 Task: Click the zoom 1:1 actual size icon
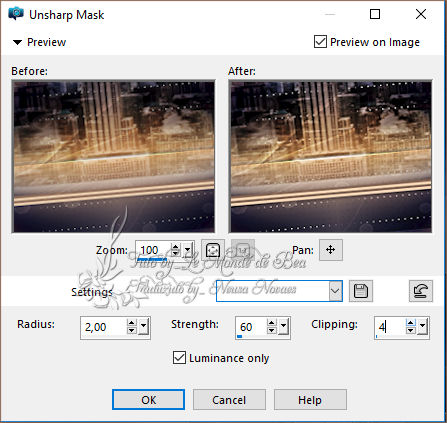point(243,250)
